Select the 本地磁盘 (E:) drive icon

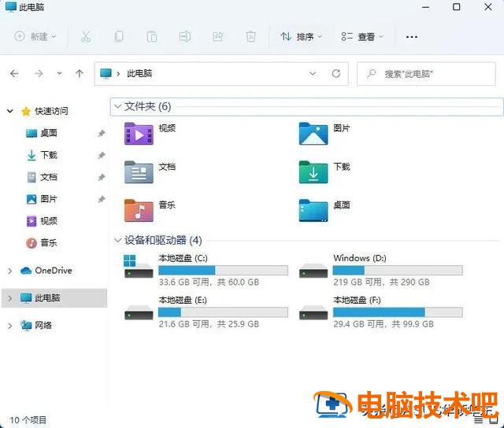(139, 312)
